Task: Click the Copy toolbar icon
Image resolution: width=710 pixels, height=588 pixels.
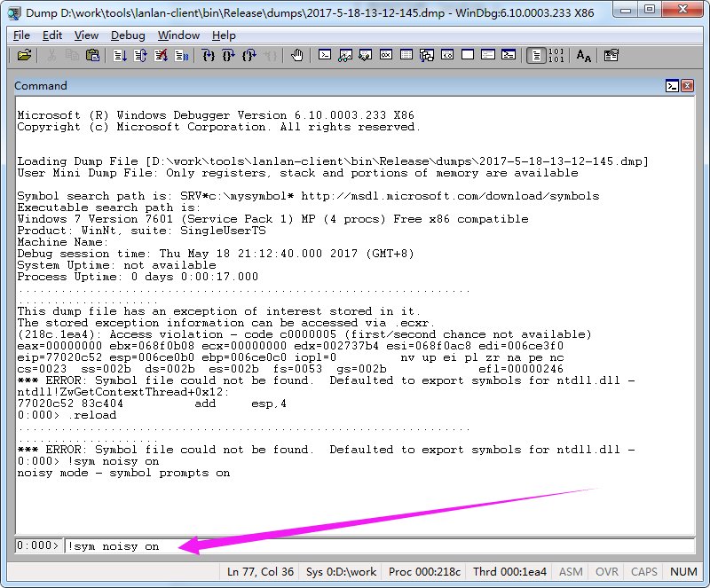Action: tap(72, 56)
